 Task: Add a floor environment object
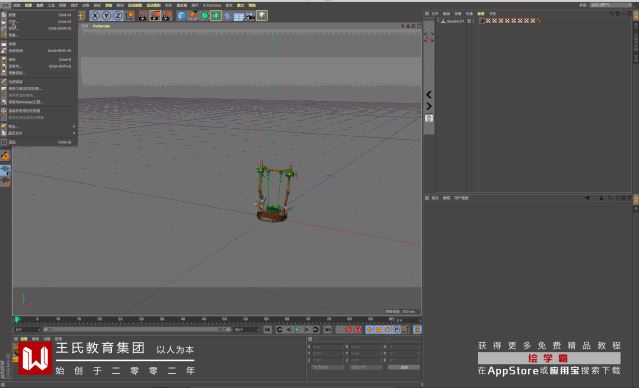pos(239,16)
